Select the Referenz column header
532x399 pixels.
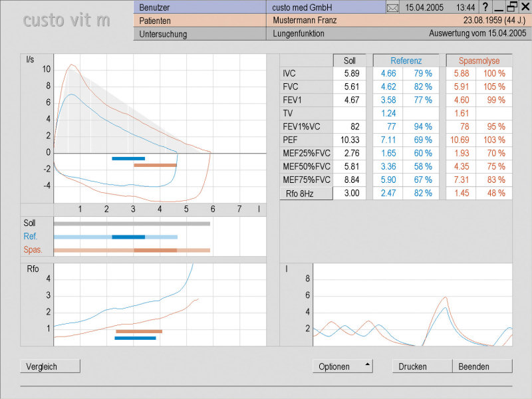[406, 61]
